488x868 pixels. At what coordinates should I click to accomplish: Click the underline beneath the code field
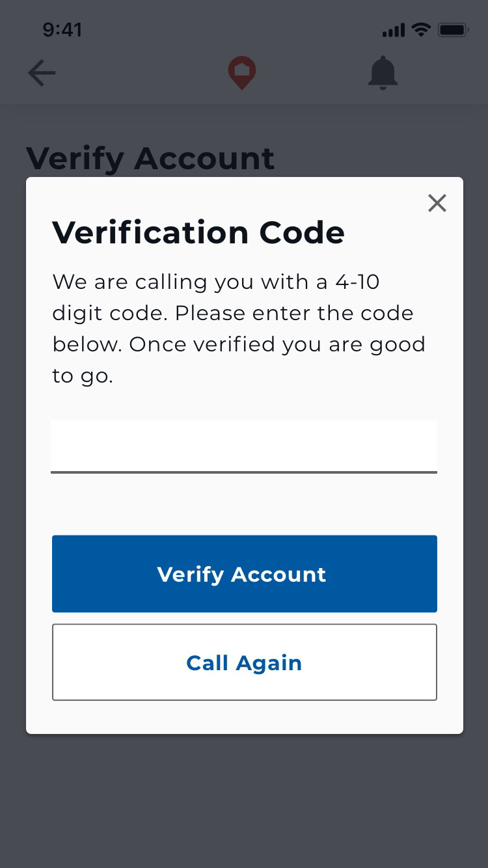[244, 472]
